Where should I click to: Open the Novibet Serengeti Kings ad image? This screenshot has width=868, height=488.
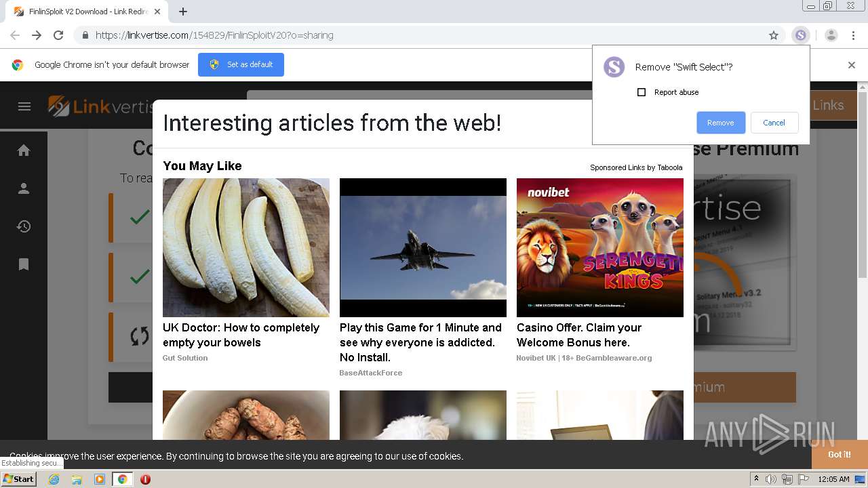point(600,247)
